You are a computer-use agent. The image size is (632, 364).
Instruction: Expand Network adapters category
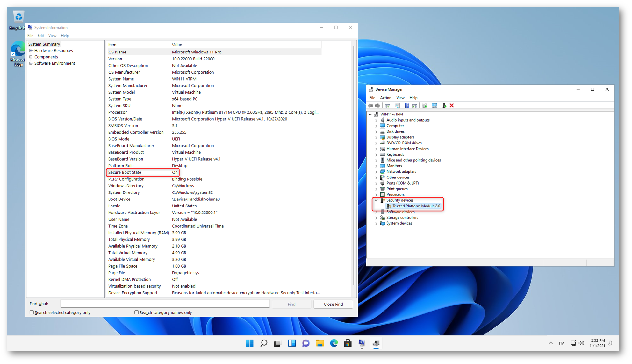(x=376, y=172)
